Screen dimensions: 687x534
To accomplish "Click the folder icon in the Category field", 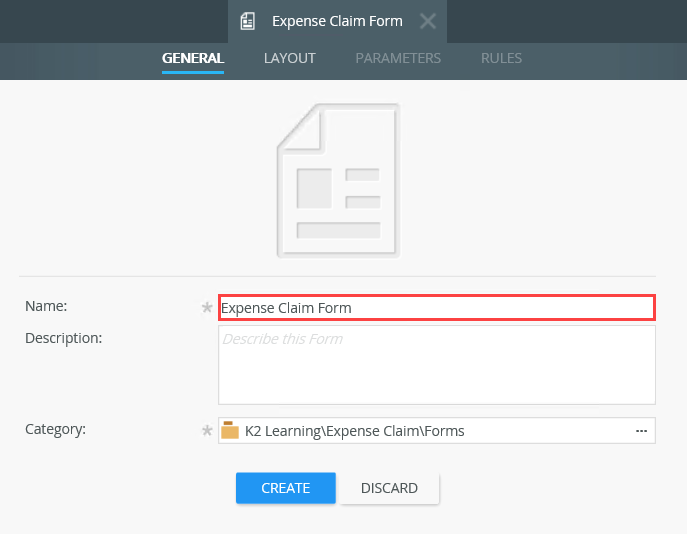I will coord(230,430).
